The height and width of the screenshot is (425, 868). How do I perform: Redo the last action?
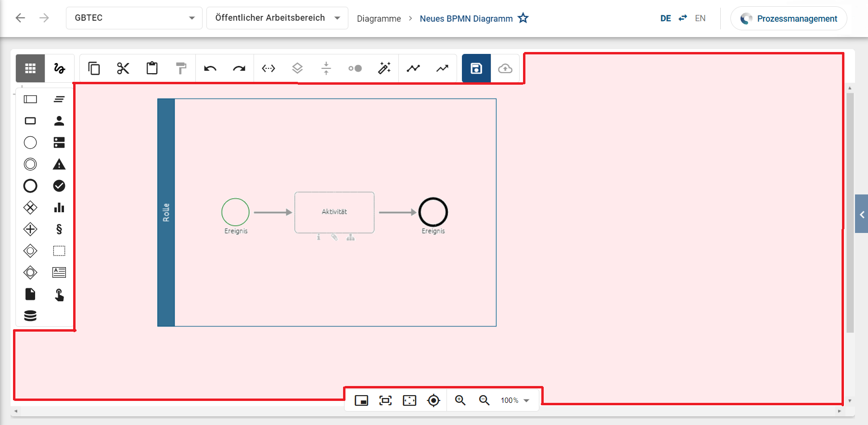click(239, 68)
